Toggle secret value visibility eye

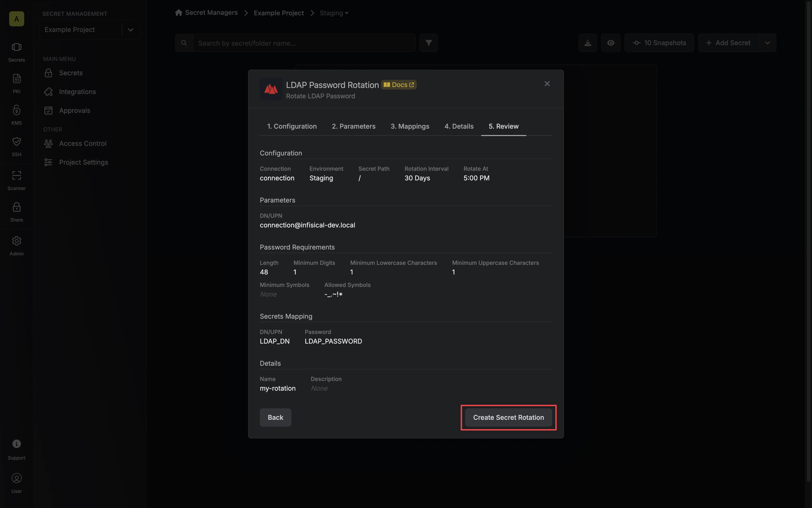tap(611, 43)
